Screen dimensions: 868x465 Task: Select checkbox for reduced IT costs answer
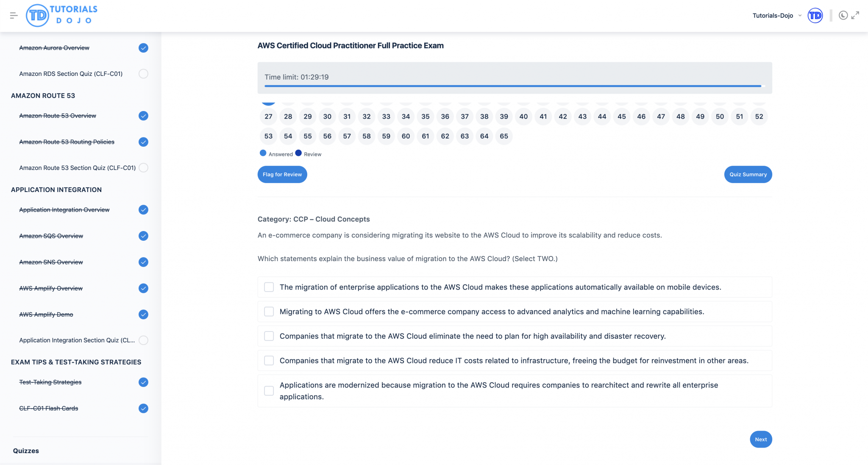click(268, 361)
